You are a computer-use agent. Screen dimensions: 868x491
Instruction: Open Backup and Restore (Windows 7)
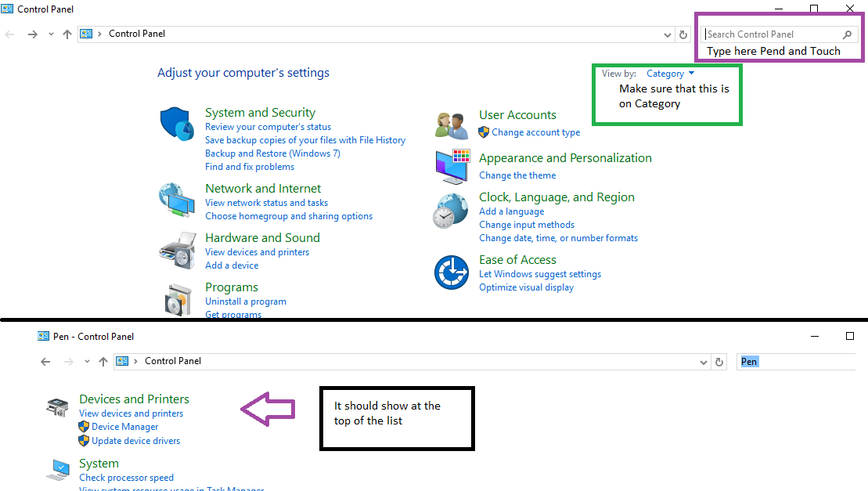(272, 153)
